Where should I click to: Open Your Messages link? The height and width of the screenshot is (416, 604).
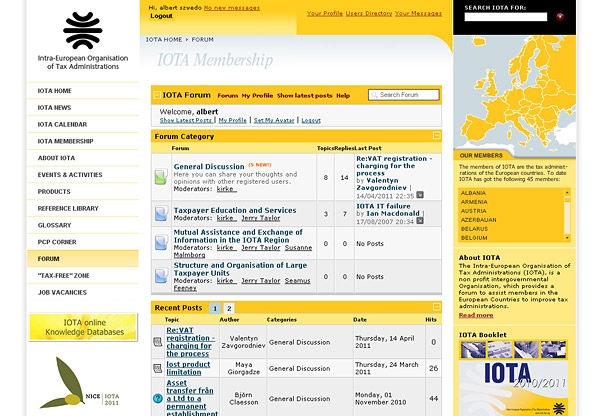point(418,13)
